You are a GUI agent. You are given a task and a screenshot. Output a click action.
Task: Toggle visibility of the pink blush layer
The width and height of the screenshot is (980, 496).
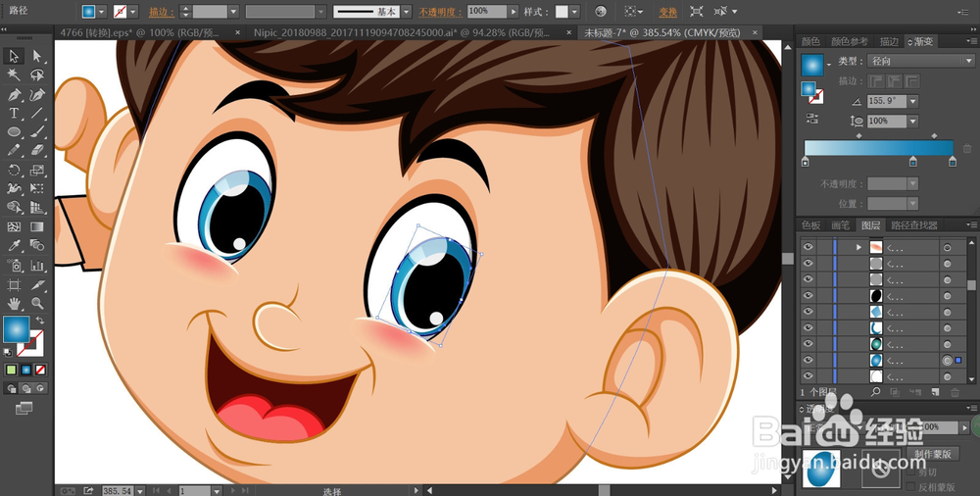pyautogui.click(x=808, y=247)
